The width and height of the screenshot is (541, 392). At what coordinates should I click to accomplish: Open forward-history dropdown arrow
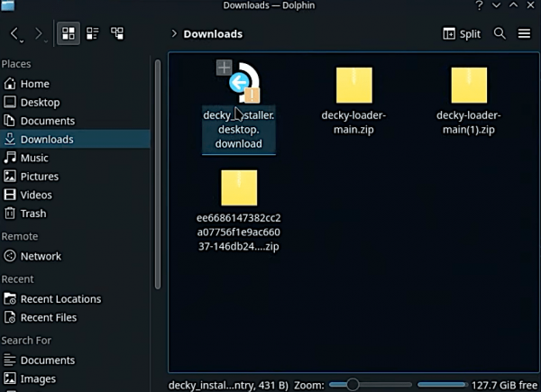tap(46, 41)
